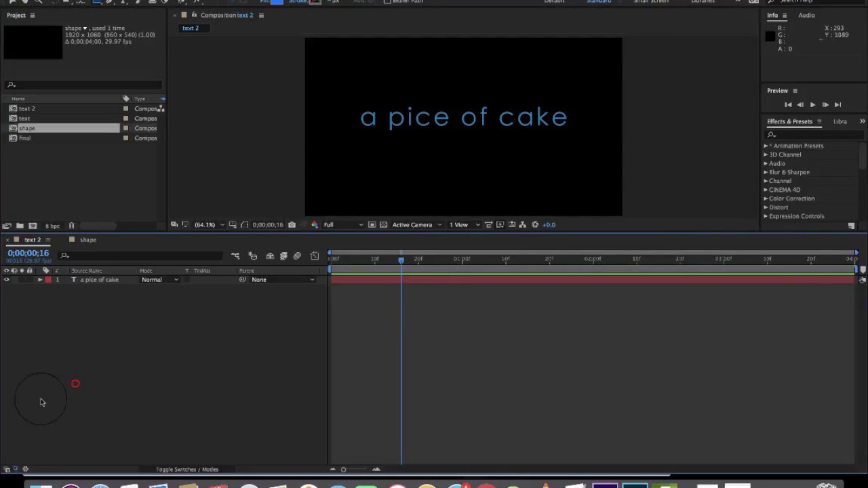Toggle hide shy layers icon

270,256
